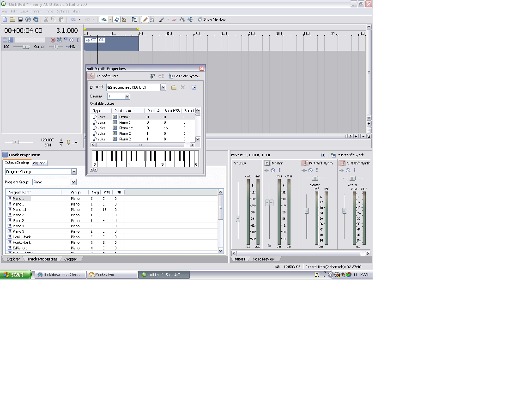Open first DLS Soft Synth properties icon
This screenshot has height=399, width=532.
tap(305, 163)
